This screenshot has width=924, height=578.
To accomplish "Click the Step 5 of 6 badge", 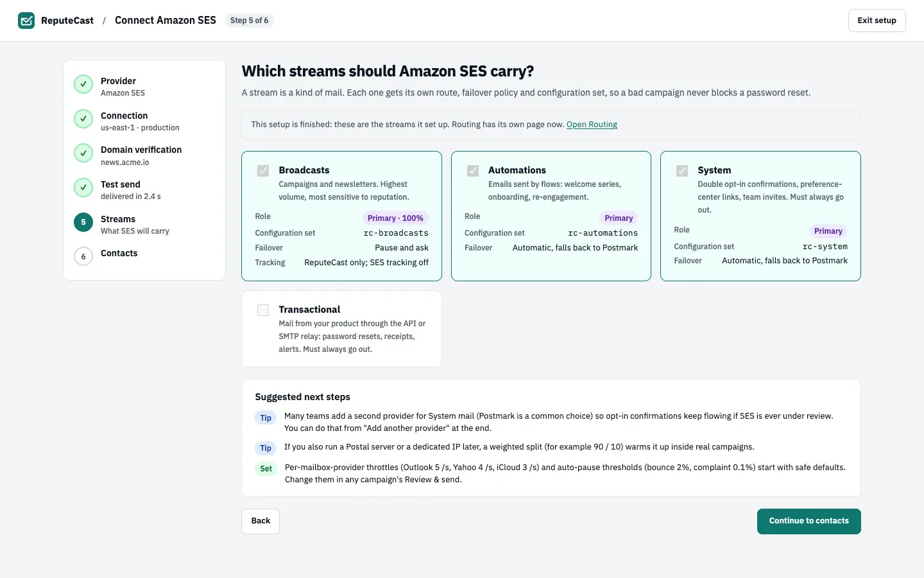I will click(250, 21).
